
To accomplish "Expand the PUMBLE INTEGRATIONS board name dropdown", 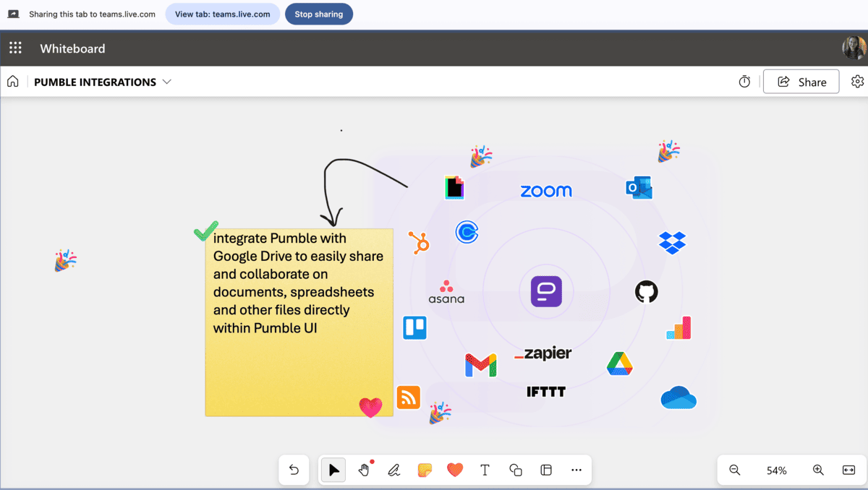I will coord(167,82).
